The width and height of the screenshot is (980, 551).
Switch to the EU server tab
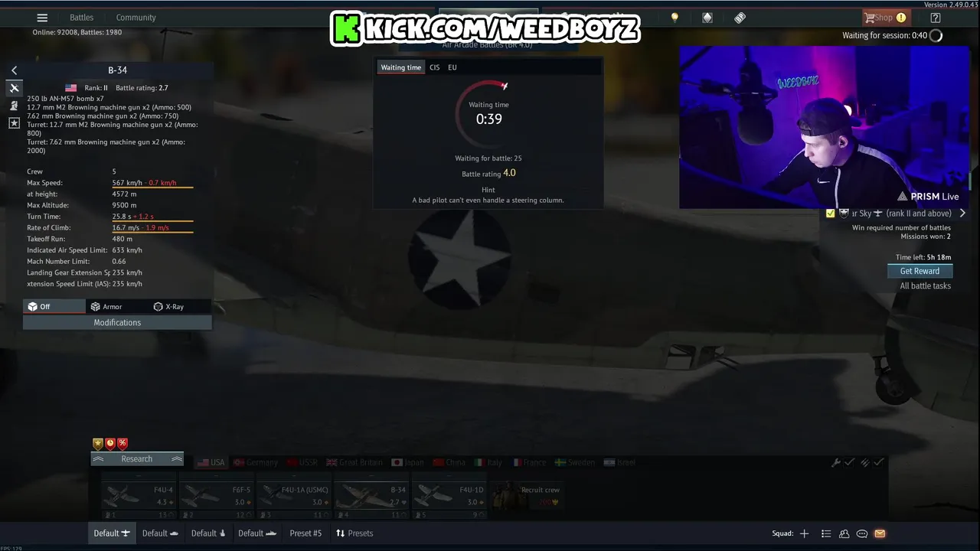click(x=452, y=67)
